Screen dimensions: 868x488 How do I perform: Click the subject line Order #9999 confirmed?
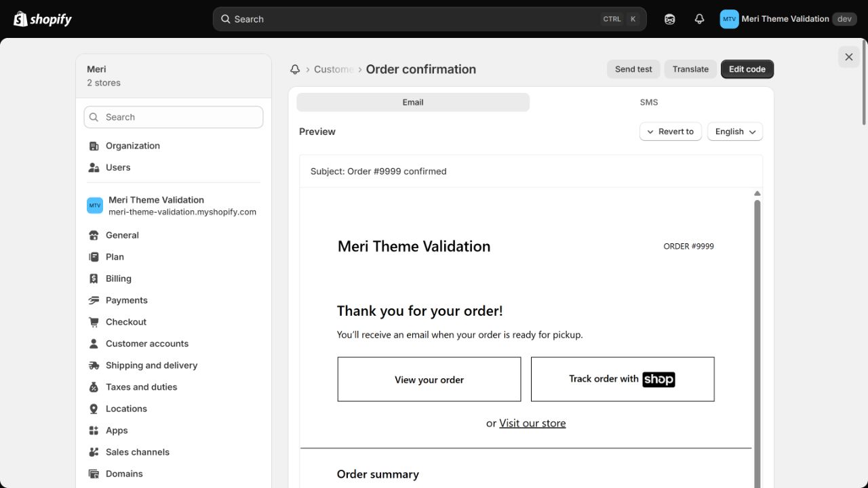[378, 171]
